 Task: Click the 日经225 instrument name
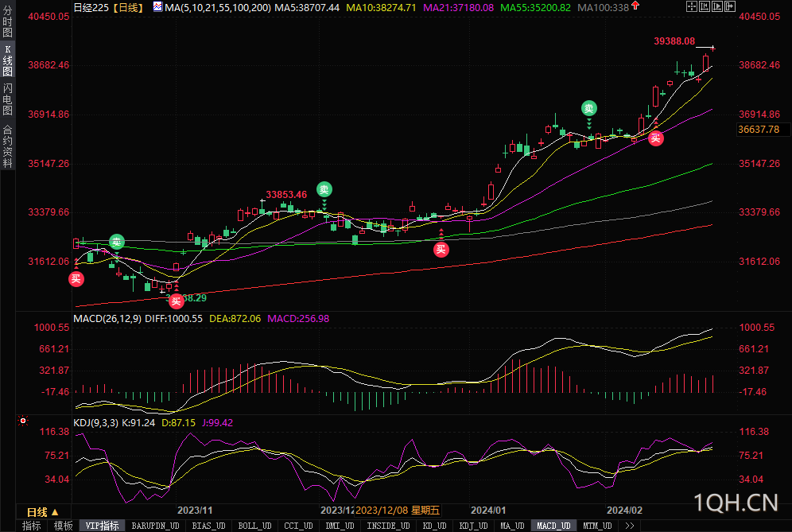coord(91,8)
